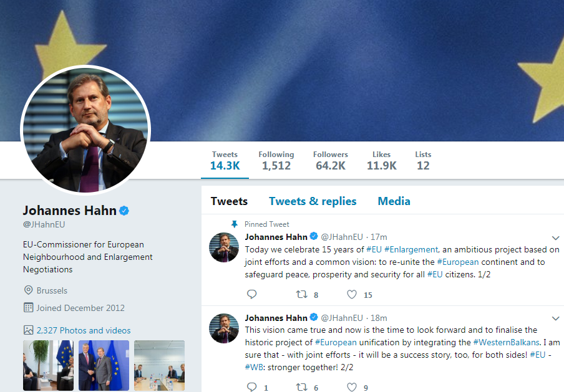Reply to the Western Balkans tweet
Viewport: 564px width, 392px height.
click(x=252, y=388)
